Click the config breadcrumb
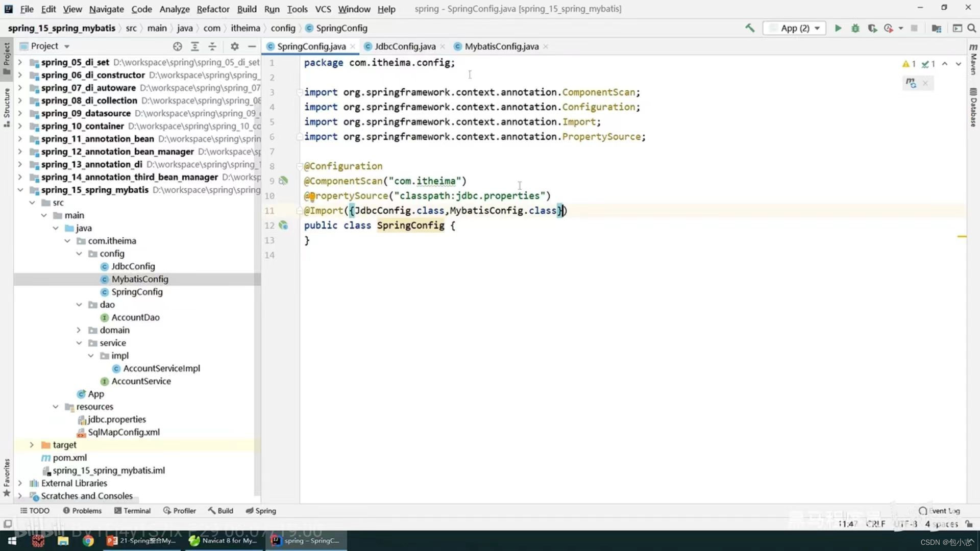 click(283, 28)
